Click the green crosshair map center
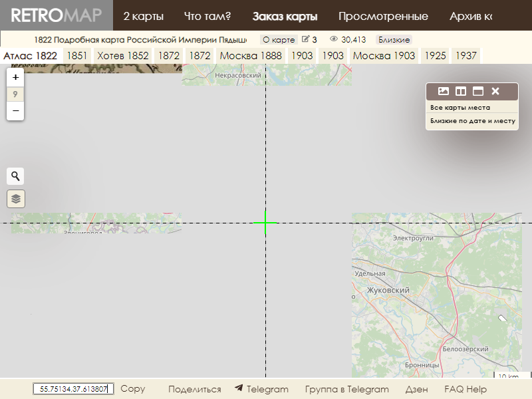The width and height of the screenshot is (532, 399). (265, 223)
